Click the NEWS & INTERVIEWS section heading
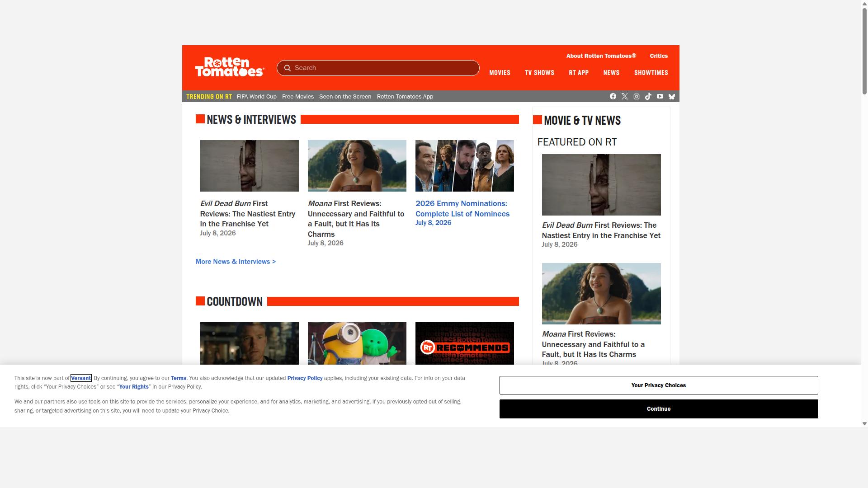Screen dimensions: 868x488 pyautogui.click(x=251, y=119)
